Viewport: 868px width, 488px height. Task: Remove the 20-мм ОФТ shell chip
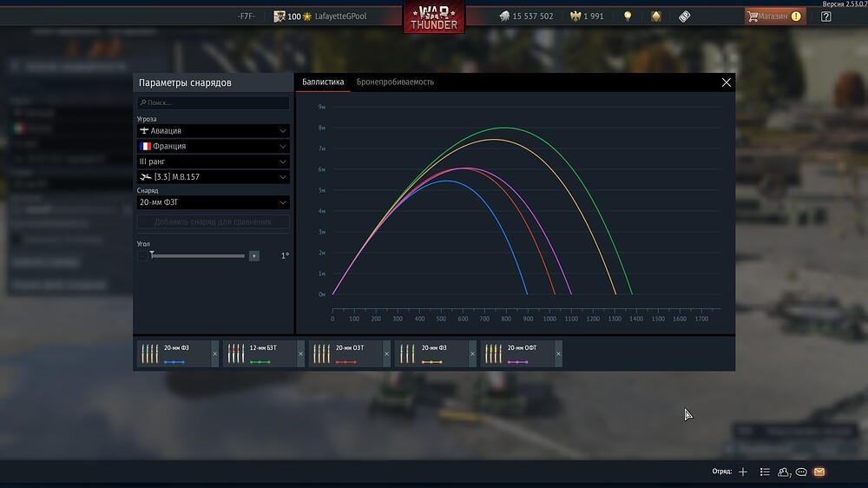(x=558, y=353)
